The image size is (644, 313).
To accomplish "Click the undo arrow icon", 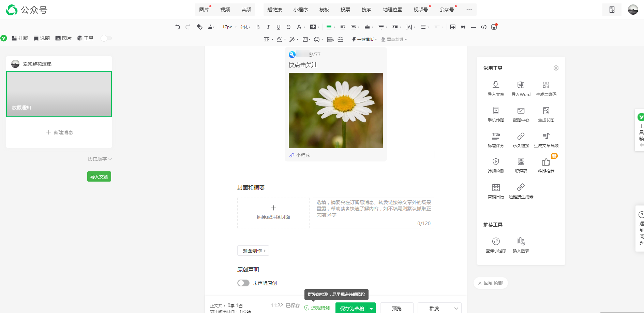I will click(x=177, y=27).
